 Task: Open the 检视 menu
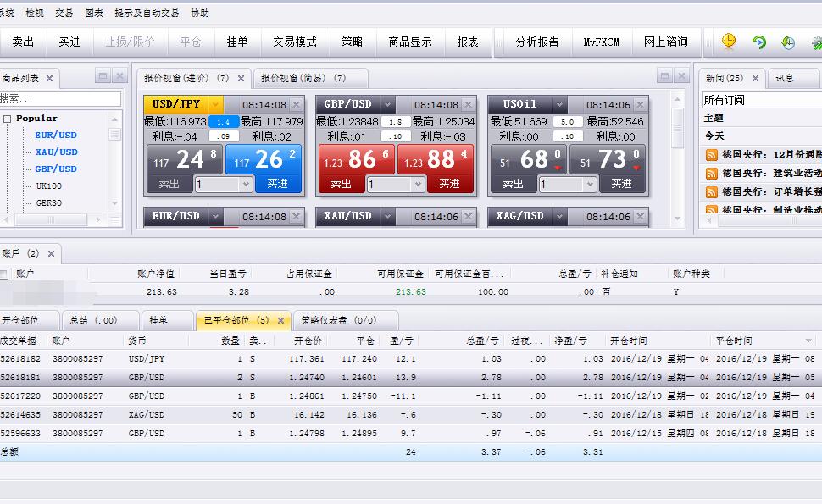[x=35, y=13]
